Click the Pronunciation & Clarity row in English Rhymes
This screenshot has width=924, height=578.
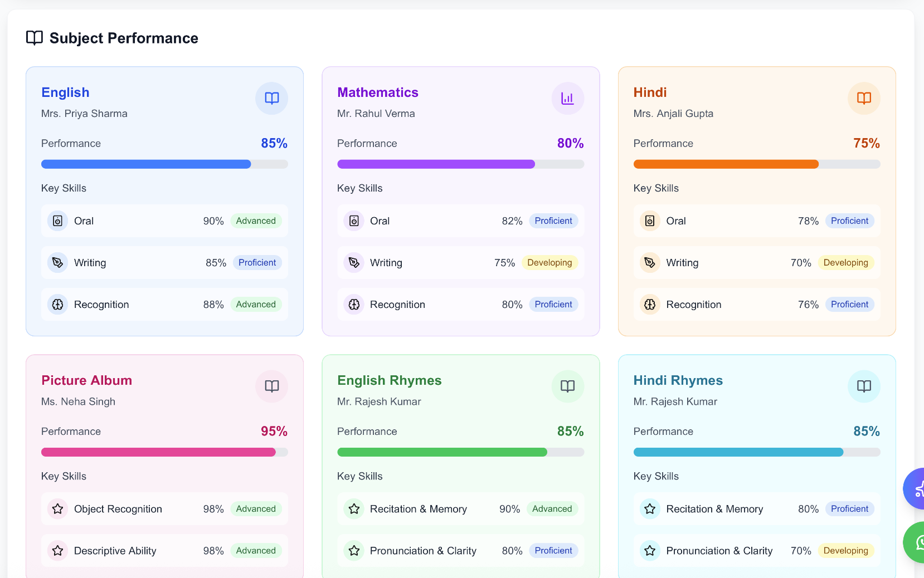pyautogui.click(x=460, y=551)
